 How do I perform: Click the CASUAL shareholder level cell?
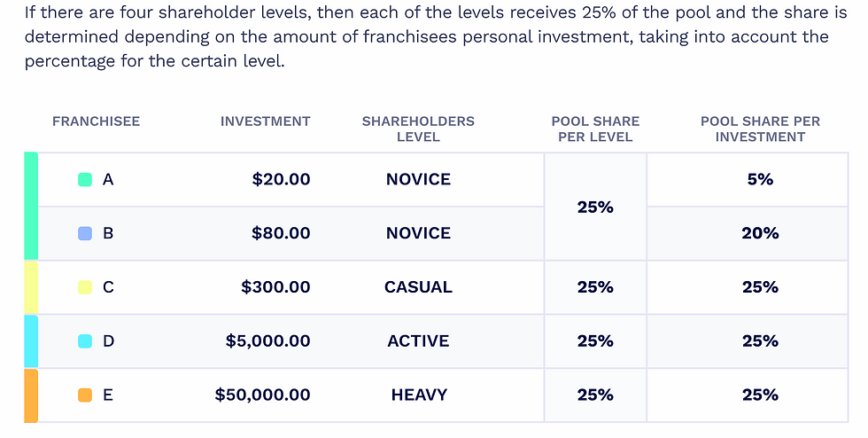tap(418, 287)
